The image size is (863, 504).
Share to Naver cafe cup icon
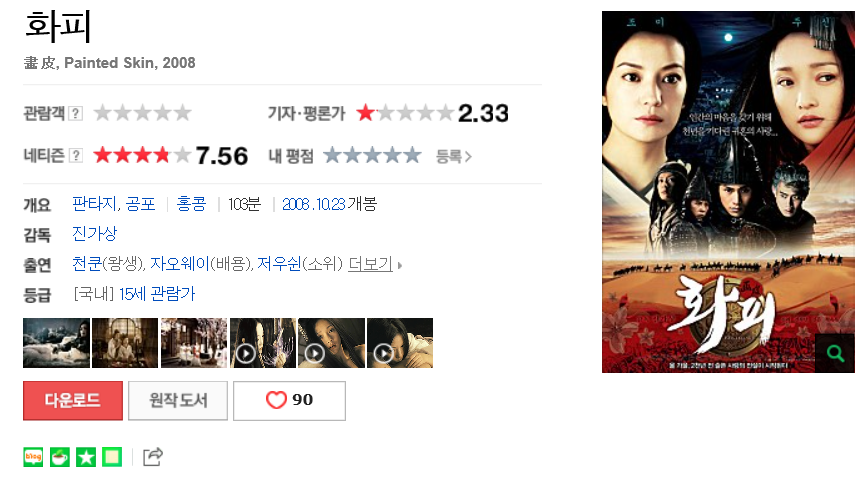tap(59, 457)
